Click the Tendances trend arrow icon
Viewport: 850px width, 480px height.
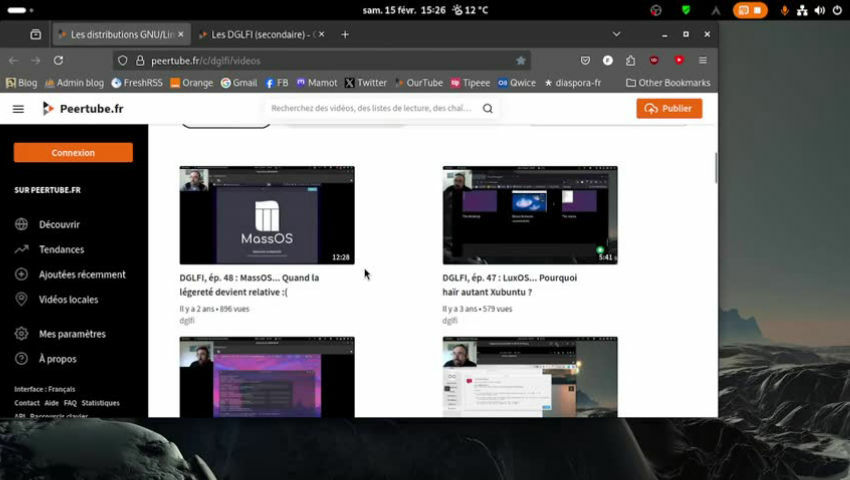[21, 249]
